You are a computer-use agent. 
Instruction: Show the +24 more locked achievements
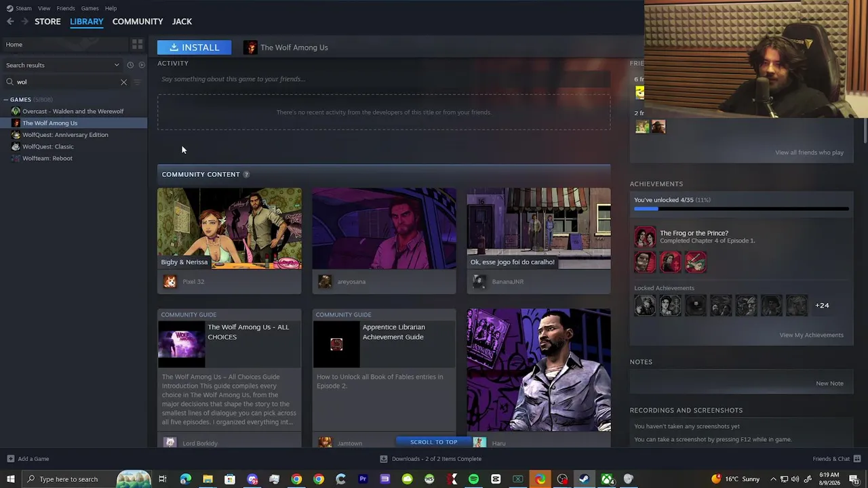(x=822, y=306)
